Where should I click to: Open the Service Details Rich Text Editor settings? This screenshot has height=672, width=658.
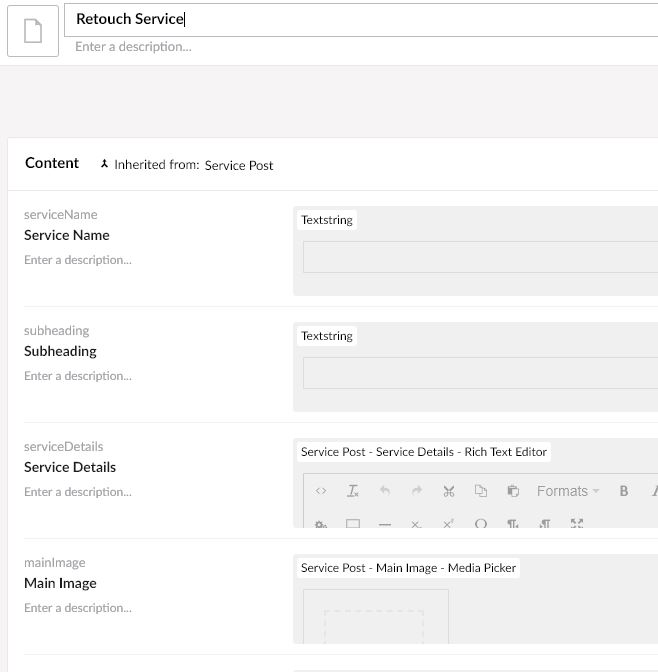(424, 452)
